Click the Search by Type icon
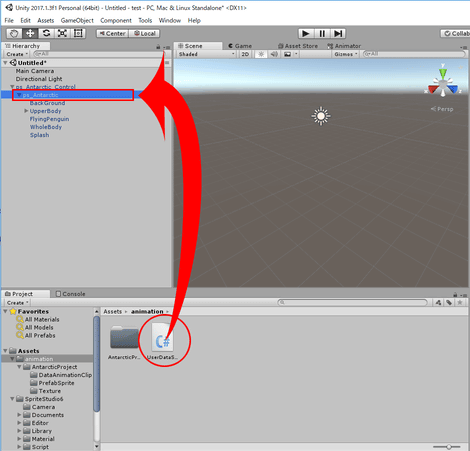The height and width of the screenshot is (451, 470). click(438, 303)
